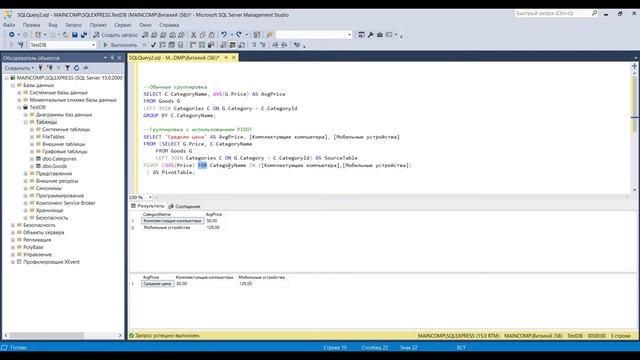This screenshot has height=360, width=640.
Task: Open the Сервис menu
Action: tap(123, 25)
